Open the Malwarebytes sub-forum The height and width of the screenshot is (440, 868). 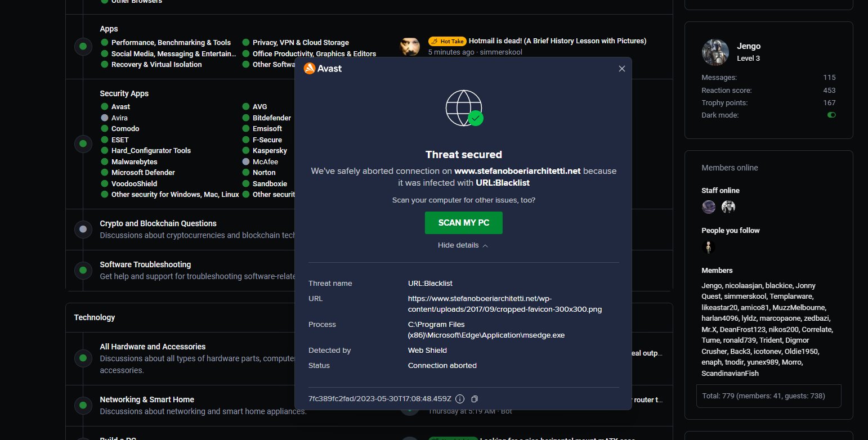pos(135,162)
